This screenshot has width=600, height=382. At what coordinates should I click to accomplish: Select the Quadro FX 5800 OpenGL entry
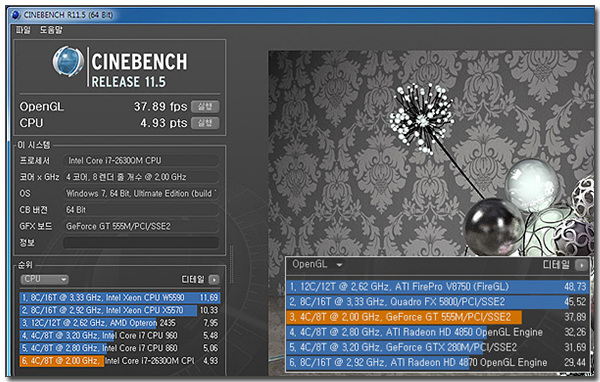pyautogui.click(x=436, y=302)
